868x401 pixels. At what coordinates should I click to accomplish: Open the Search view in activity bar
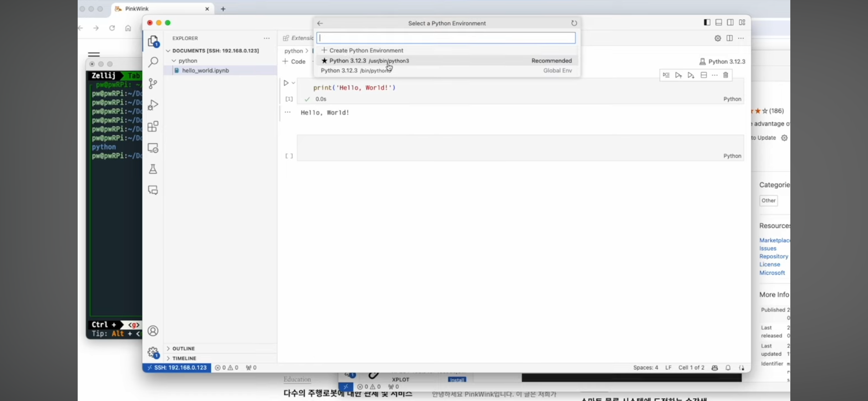point(153,62)
